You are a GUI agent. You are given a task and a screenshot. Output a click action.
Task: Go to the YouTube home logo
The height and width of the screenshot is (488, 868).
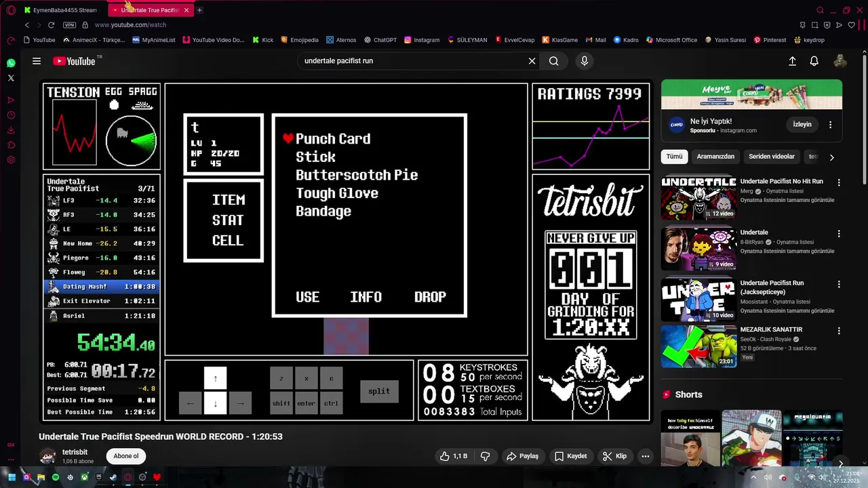click(x=74, y=61)
